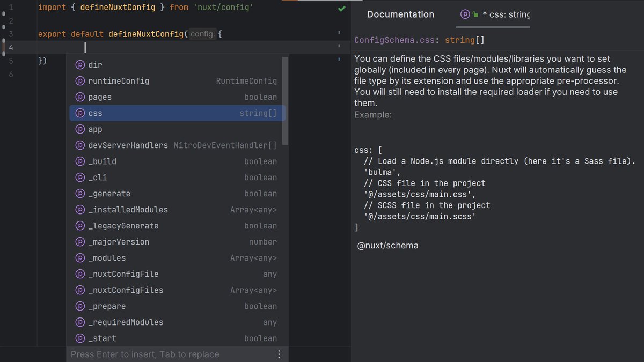
Task: Choose the pages boolean suggestion
Action: [x=175, y=97]
